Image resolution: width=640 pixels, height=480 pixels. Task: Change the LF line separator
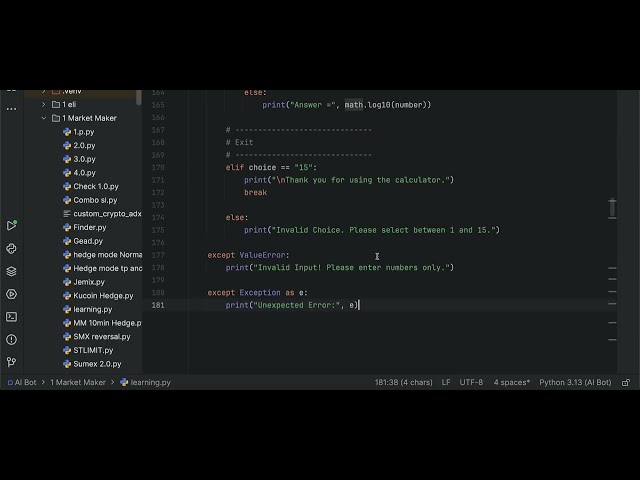point(446,382)
